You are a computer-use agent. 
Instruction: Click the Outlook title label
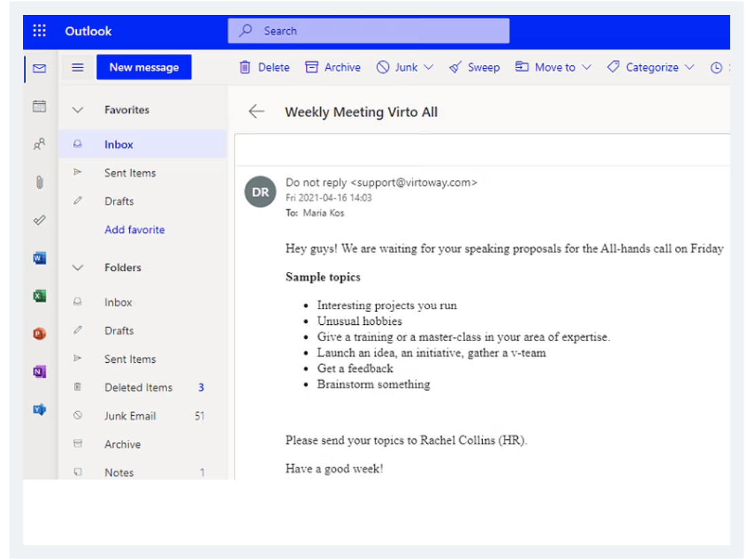point(88,31)
